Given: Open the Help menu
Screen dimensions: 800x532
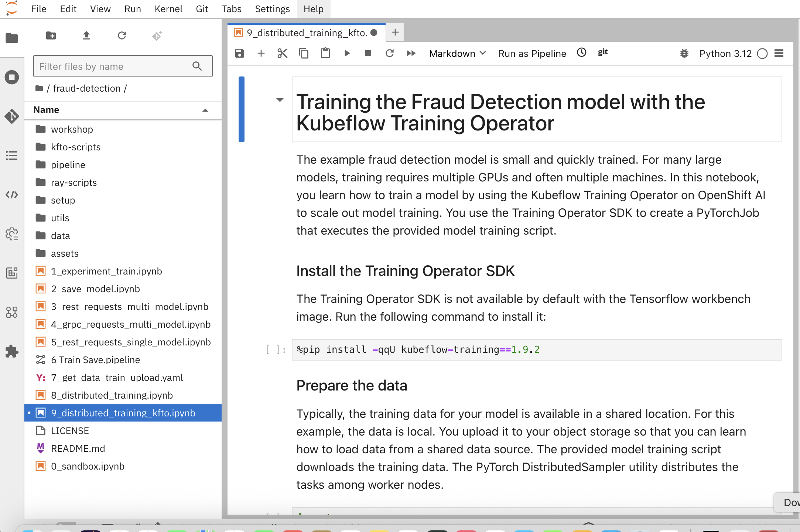Looking at the screenshot, I should click(x=314, y=9).
